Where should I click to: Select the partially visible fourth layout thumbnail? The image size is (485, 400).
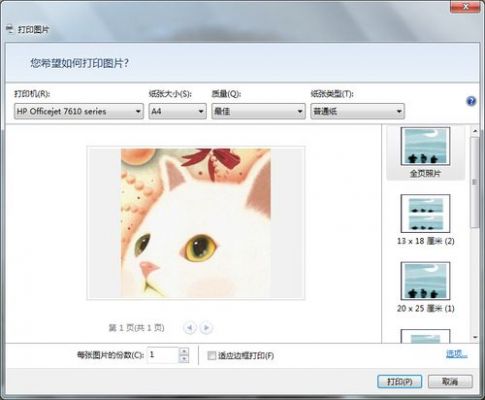(x=425, y=336)
